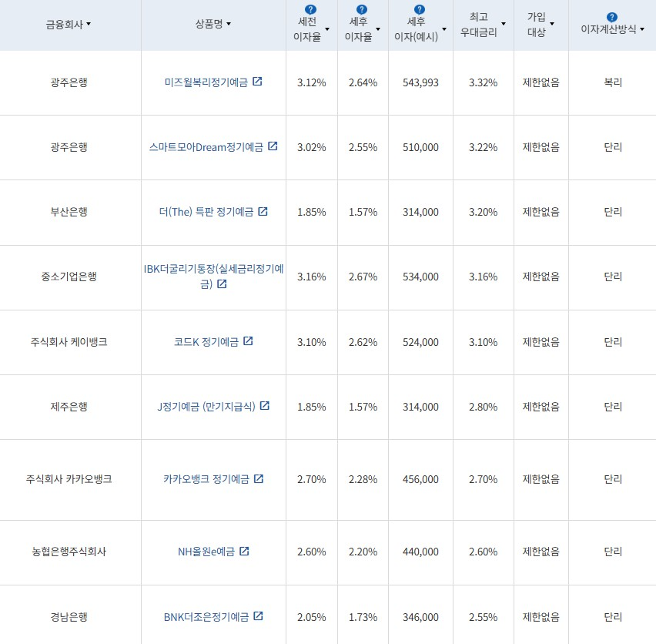Click 346,000 after-tax interest value
The image size is (656, 644).
pos(420,617)
